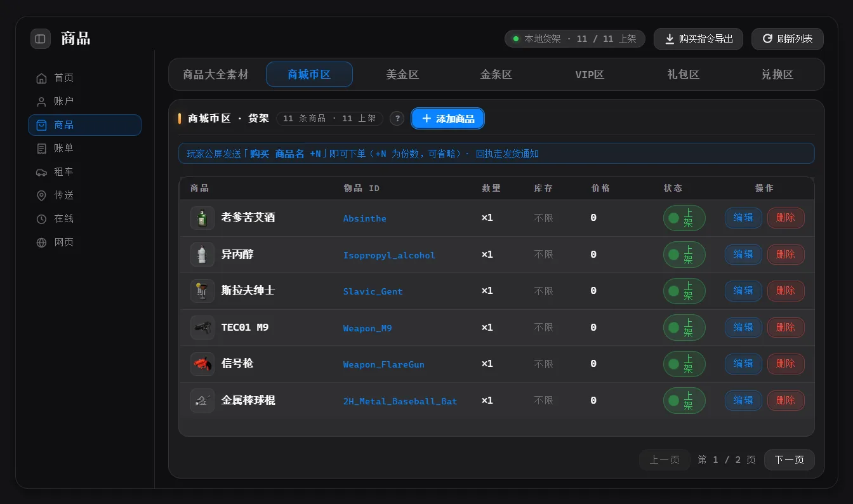Screen dimensions: 853x504
Task: Go to next page with 下一页
Action: 790,460
